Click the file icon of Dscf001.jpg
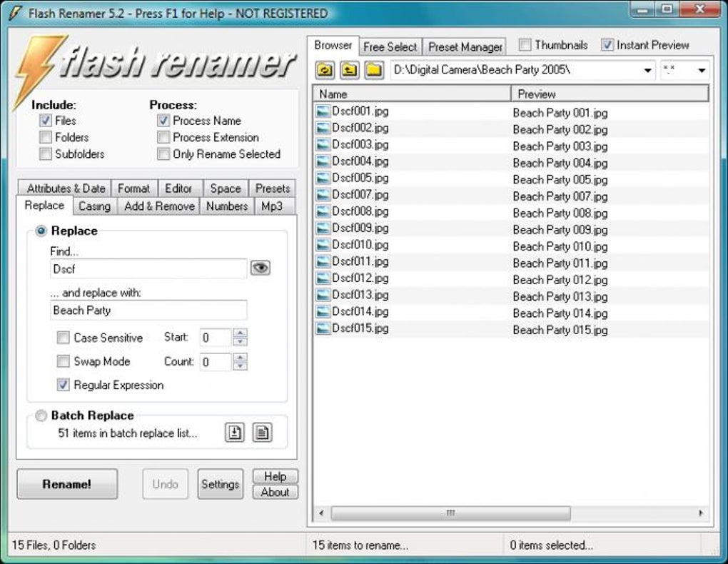Screen dimensions: 728x564 coord(322,111)
